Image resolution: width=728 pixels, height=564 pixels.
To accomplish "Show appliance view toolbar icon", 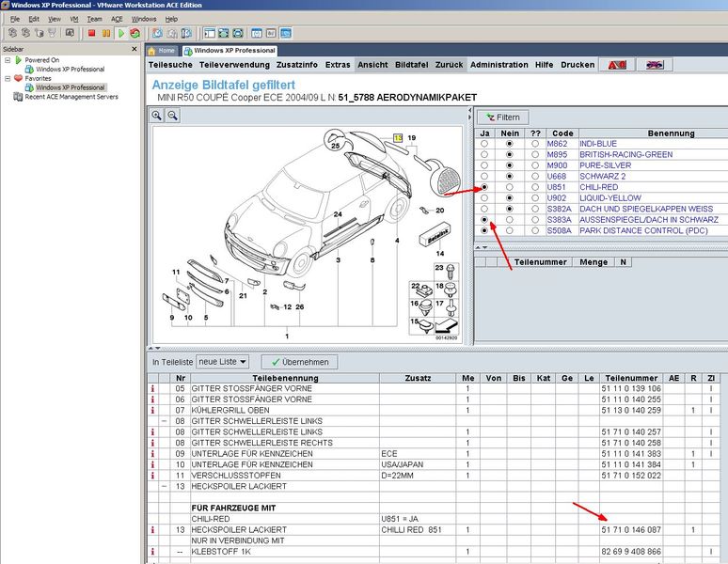I will (271, 33).
